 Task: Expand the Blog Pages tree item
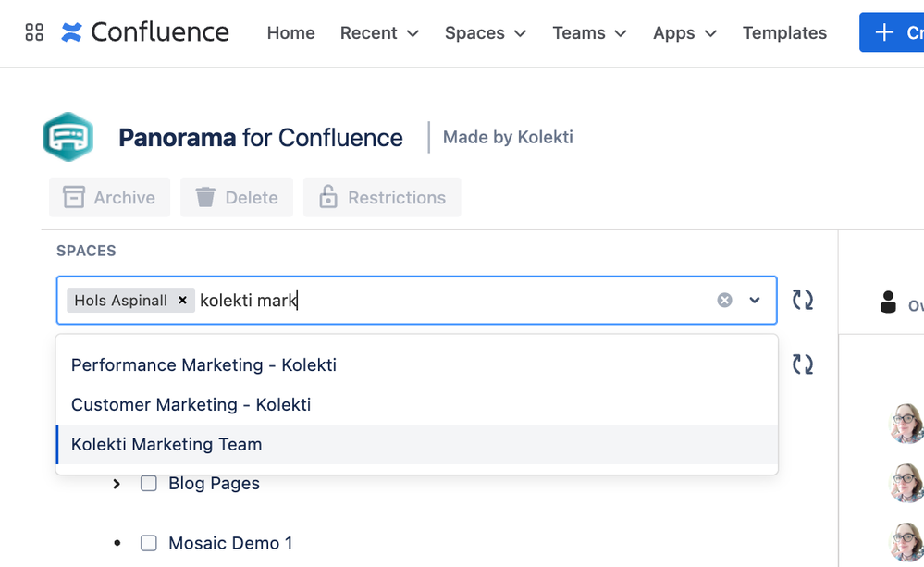pos(115,483)
